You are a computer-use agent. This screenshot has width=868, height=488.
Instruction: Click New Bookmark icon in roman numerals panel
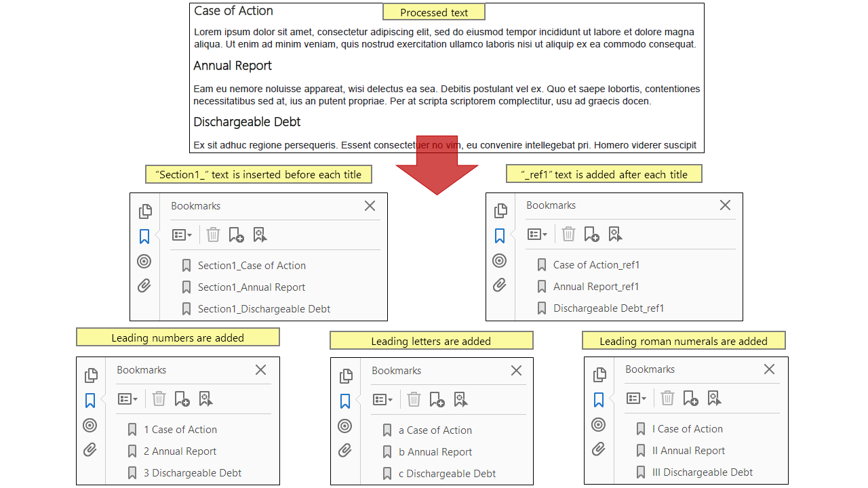[691, 399]
